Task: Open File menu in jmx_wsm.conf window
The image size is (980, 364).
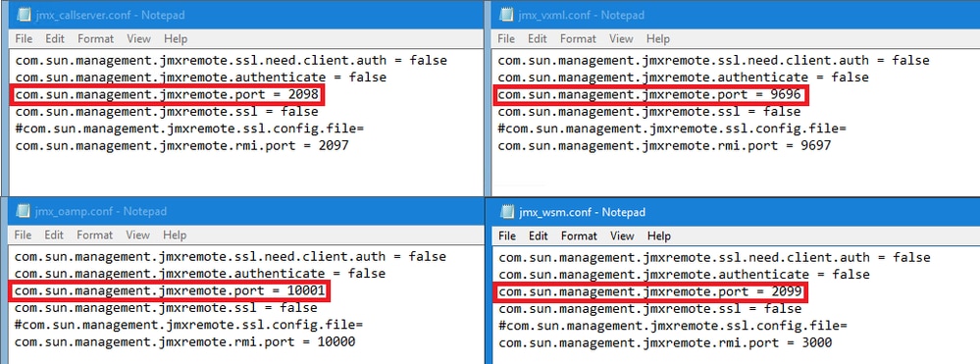Action: (x=507, y=235)
